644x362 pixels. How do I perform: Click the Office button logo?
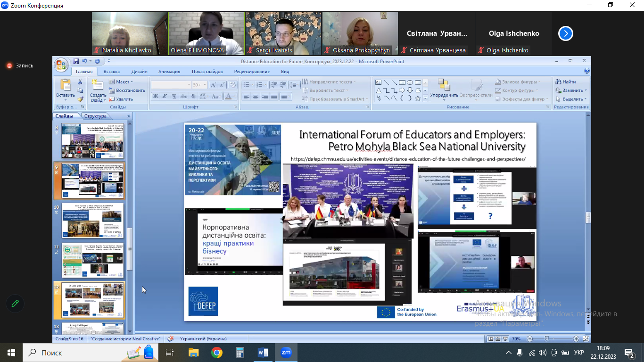(x=61, y=64)
